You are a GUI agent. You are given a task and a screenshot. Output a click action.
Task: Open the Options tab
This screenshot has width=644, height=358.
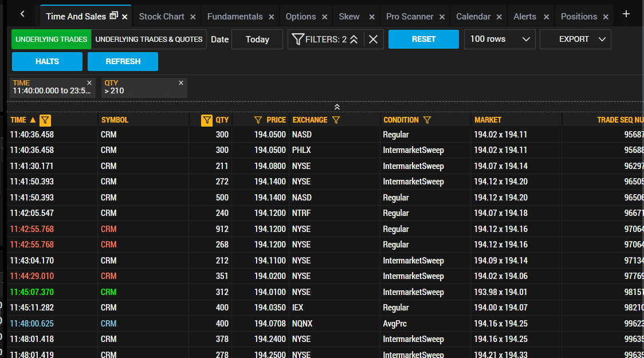(301, 17)
